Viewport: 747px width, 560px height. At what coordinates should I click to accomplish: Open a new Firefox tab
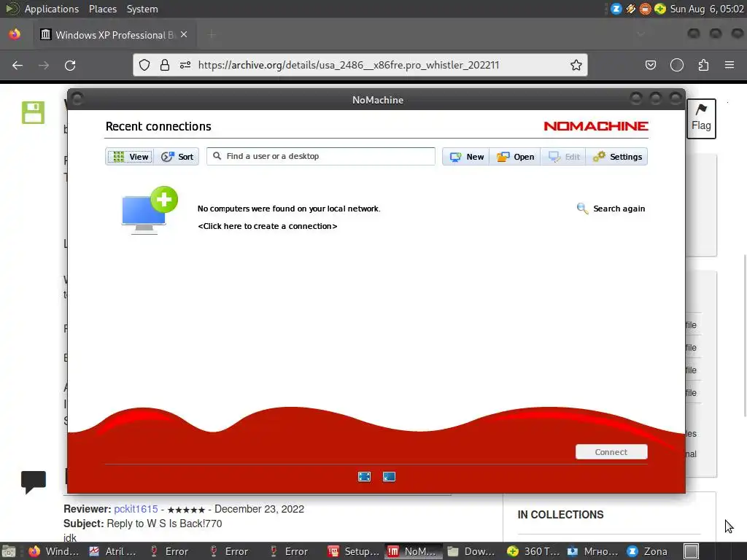coord(212,35)
